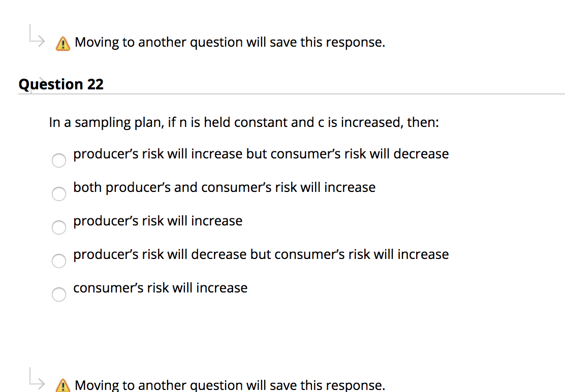Click the top save response notice text
Viewport: 565px width, 392px height.
229,42
